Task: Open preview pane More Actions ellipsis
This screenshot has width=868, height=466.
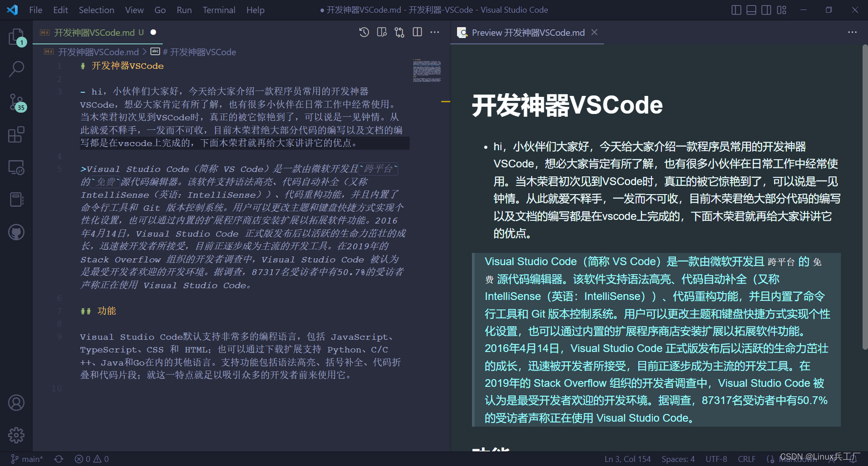Action: pos(852,32)
